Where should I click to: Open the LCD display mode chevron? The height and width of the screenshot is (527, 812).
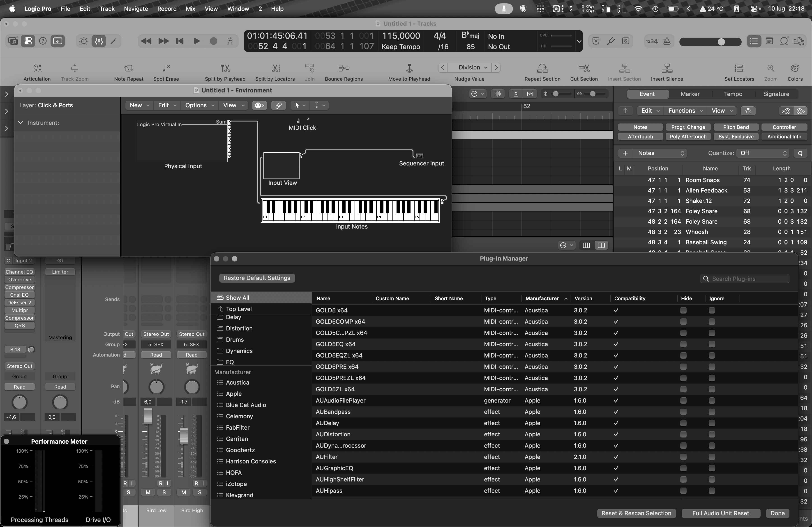click(579, 41)
